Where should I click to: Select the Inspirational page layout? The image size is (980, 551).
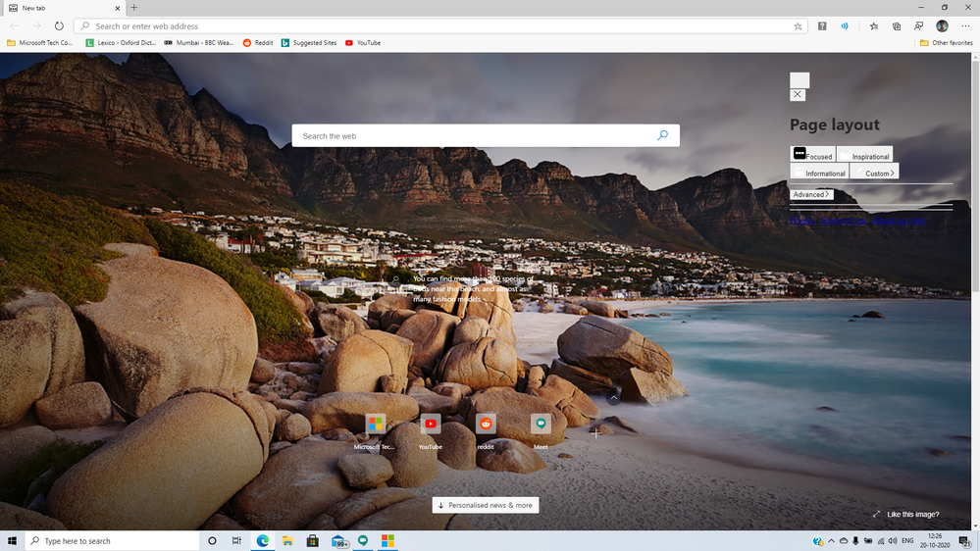[x=865, y=154]
